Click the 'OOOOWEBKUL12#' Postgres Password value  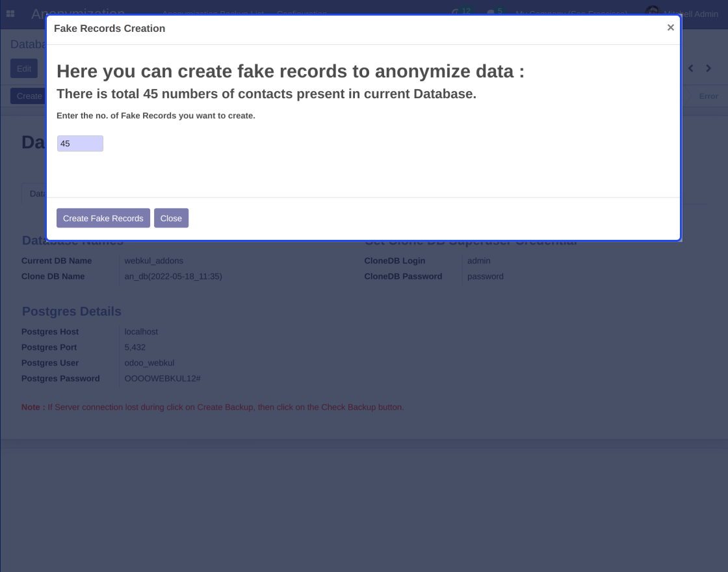pyautogui.click(x=162, y=378)
